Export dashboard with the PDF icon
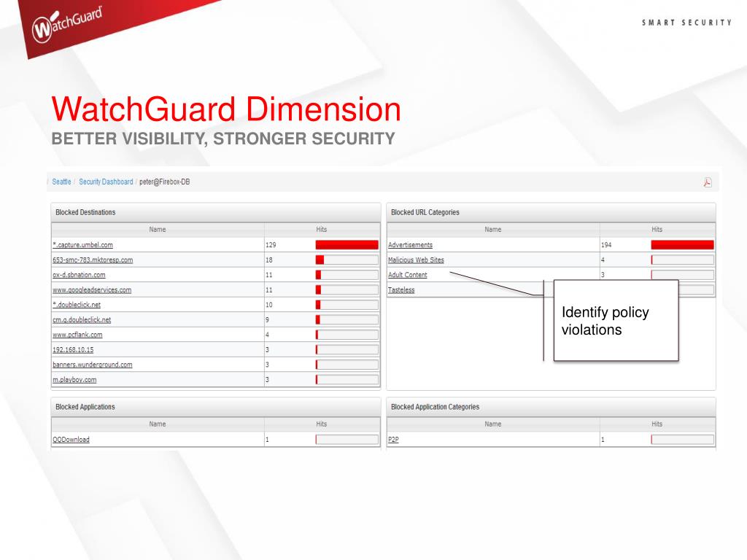 708,182
